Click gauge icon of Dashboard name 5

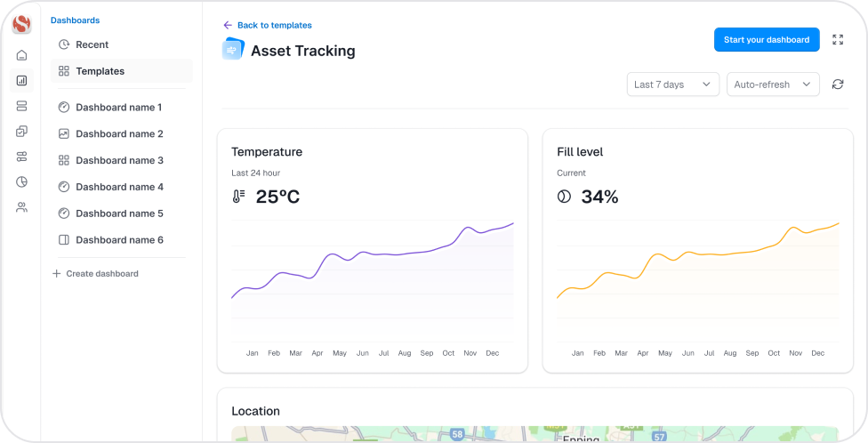[x=64, y=213]
